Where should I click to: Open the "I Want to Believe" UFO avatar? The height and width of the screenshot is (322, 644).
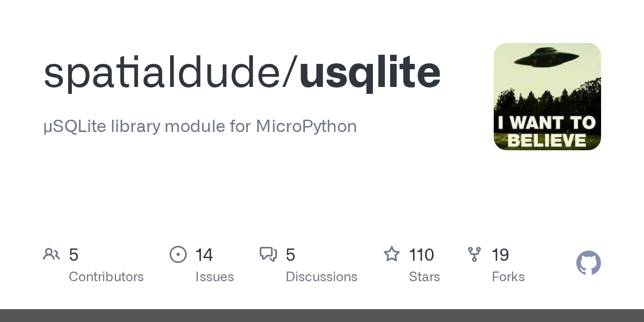[x=547, y=97]
